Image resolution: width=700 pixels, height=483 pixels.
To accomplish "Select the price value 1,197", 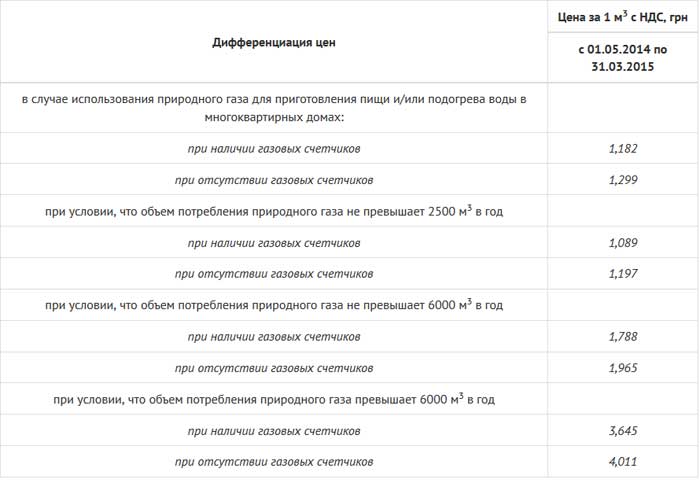I will pos(622,274).
